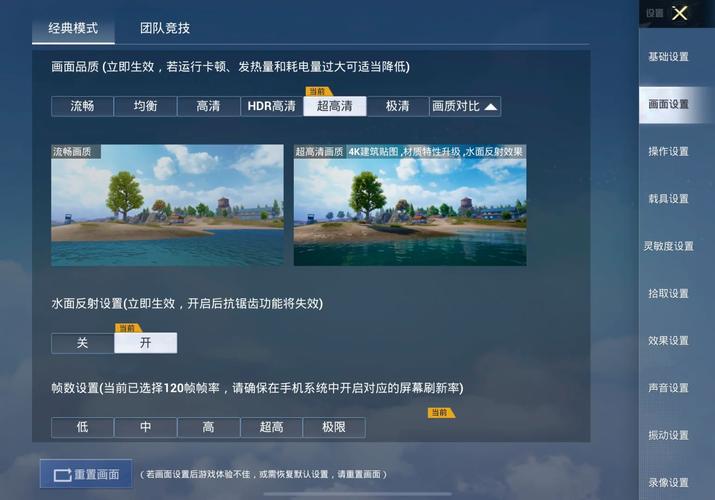The height and width of the screenshot is (500, 715).
Task: Close settings with the X icon
Action: pos(679,13)
